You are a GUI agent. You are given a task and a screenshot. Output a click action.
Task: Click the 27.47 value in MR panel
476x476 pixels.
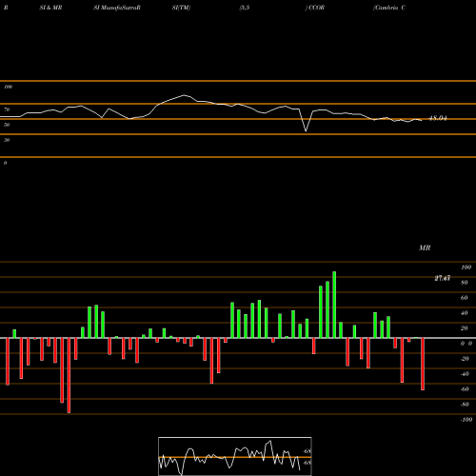[443, 278]
